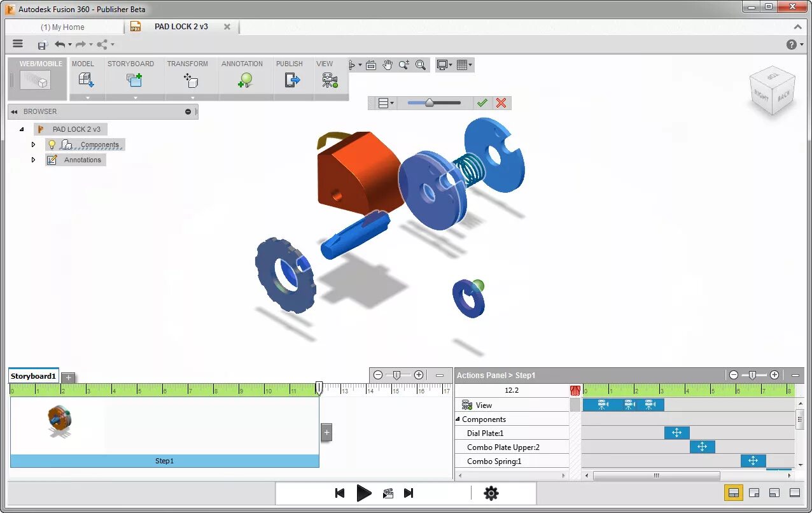Expand the Annotations tree node
Screen dimensions: 812x513
coord(33,160)
